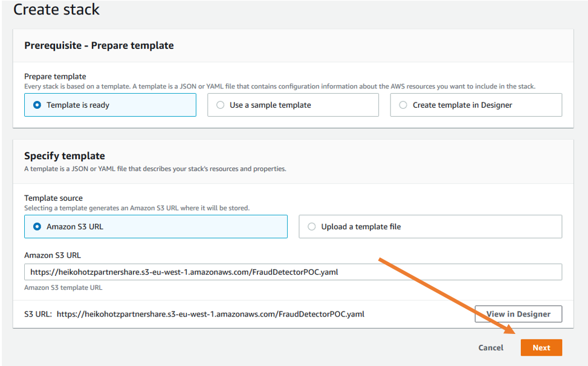This screenshot has height=366, width=588.
Task: Select the Template is ready radio option
Action: coord(37,105)
